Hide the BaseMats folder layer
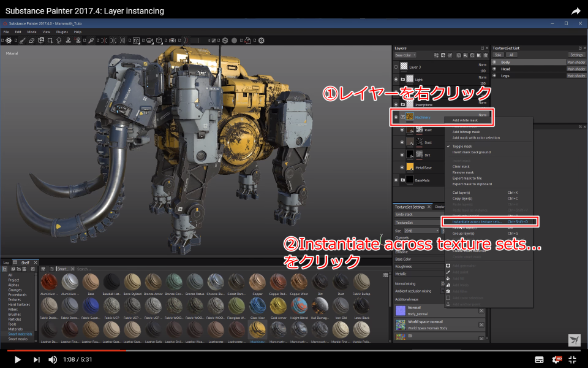The width and height of the screenshot is (588, 368). click(396, 180)
